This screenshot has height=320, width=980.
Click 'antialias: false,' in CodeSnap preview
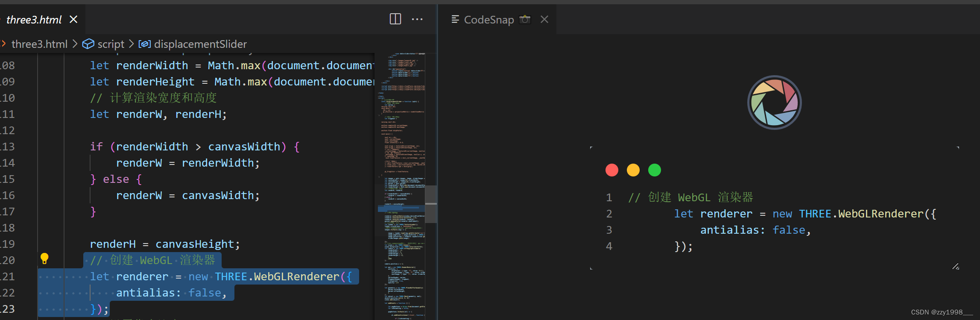pos(755,230)
